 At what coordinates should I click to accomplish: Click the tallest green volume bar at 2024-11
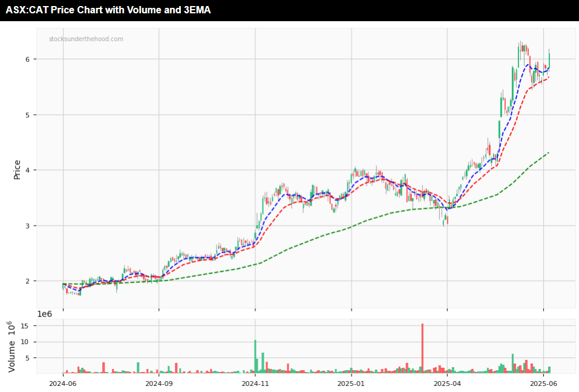click(x=255, y=356)
